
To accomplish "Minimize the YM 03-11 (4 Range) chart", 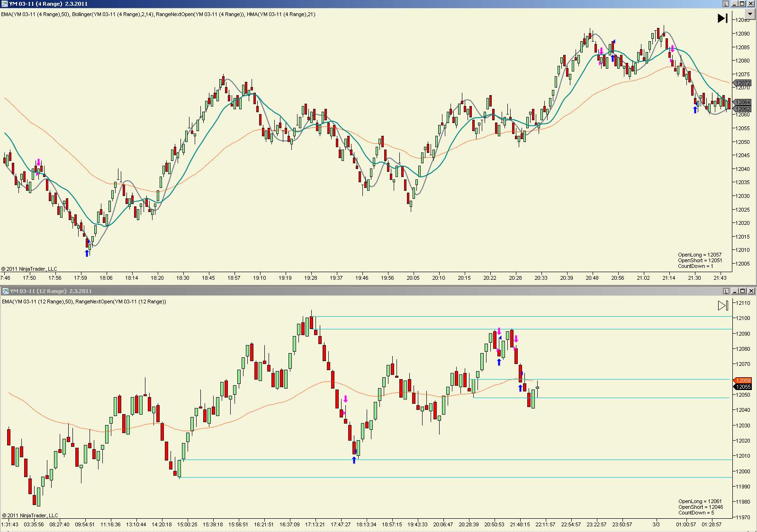I will [x=735, y=4].
